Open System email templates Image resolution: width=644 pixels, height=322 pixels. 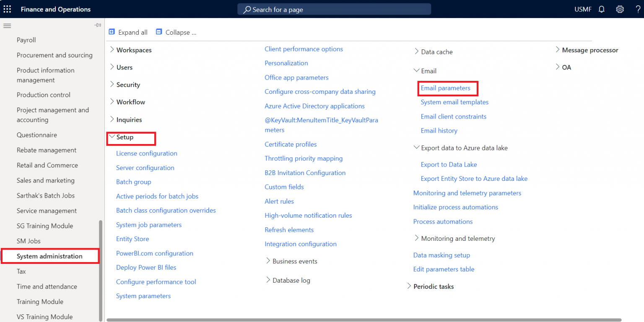click(454, 102)
